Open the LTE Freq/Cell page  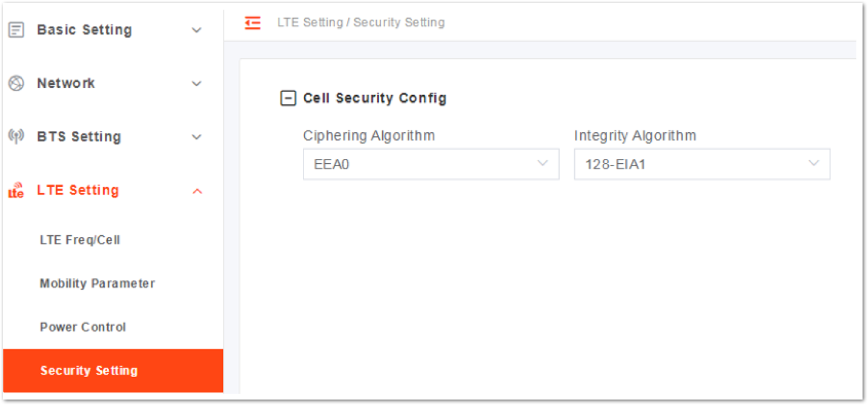[80, 240]
